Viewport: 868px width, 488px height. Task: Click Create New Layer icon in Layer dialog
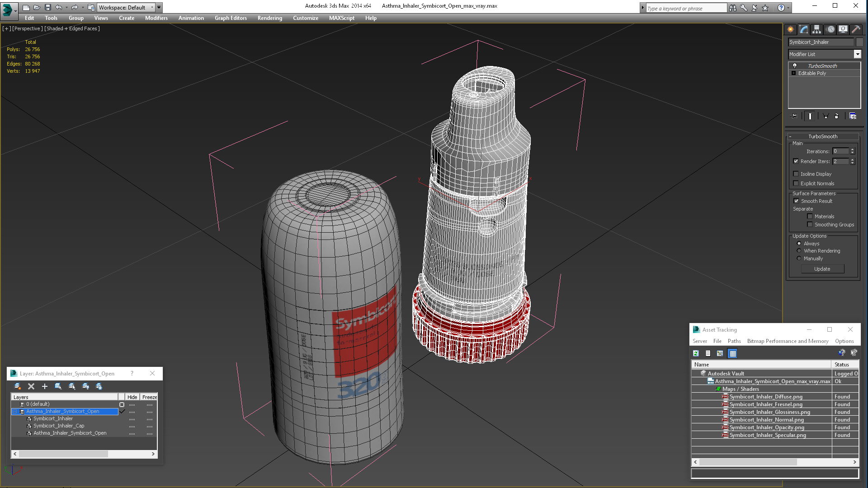click(18, 386)
